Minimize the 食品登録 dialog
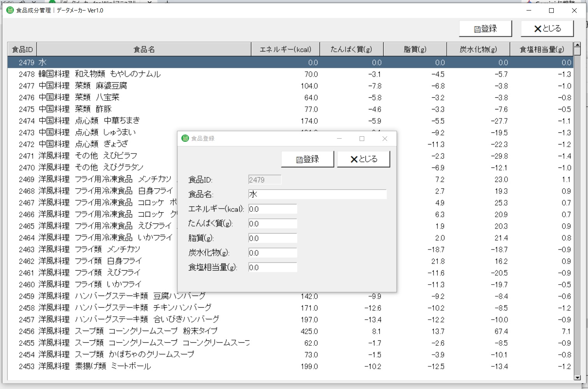588x389 pixels. (339, 139)
